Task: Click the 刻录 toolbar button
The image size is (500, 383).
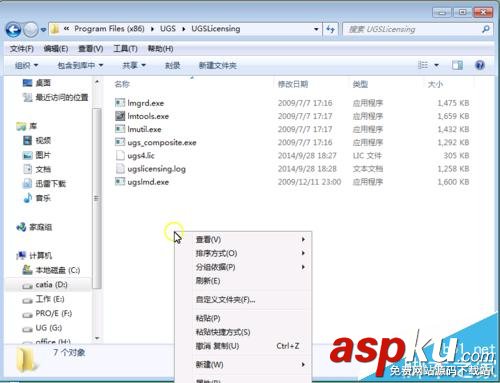Action: 172,65
